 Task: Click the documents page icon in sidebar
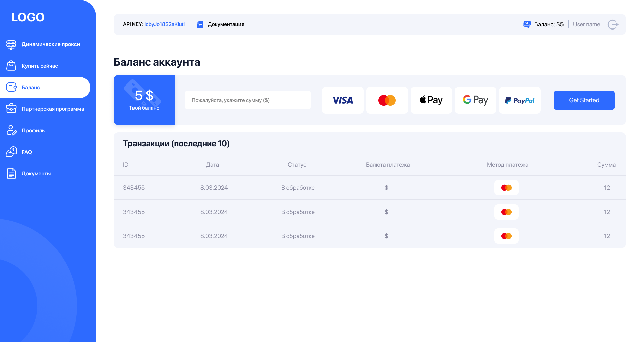[x=11, y=173]
